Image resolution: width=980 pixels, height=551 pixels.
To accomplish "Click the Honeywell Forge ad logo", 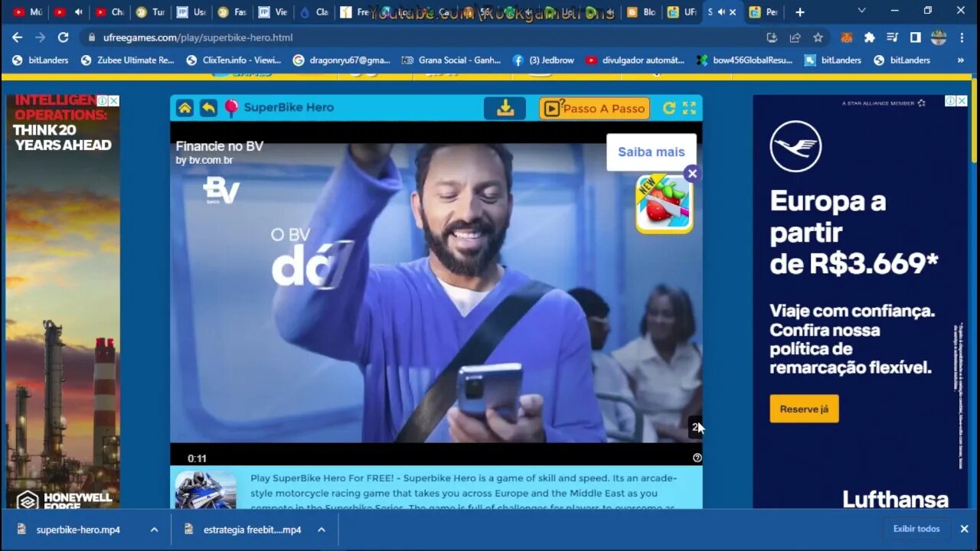I will pyautogui.click(x=64, y=500).
